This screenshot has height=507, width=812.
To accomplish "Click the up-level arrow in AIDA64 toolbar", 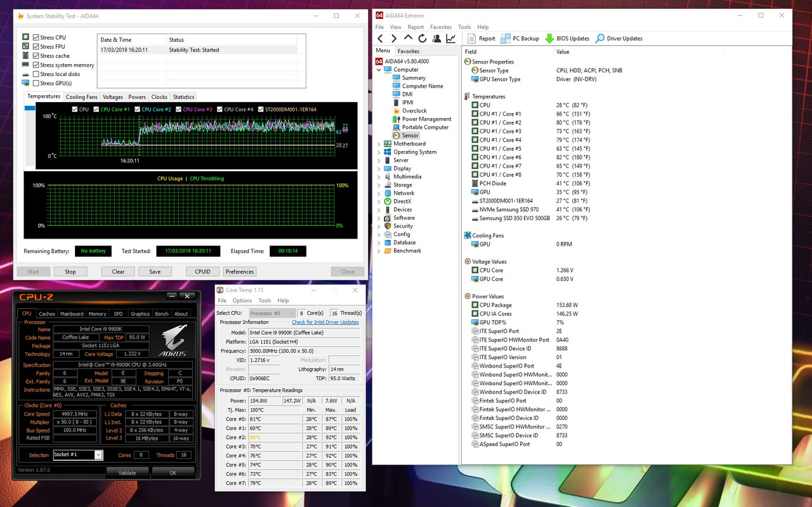I will point(408,39).
